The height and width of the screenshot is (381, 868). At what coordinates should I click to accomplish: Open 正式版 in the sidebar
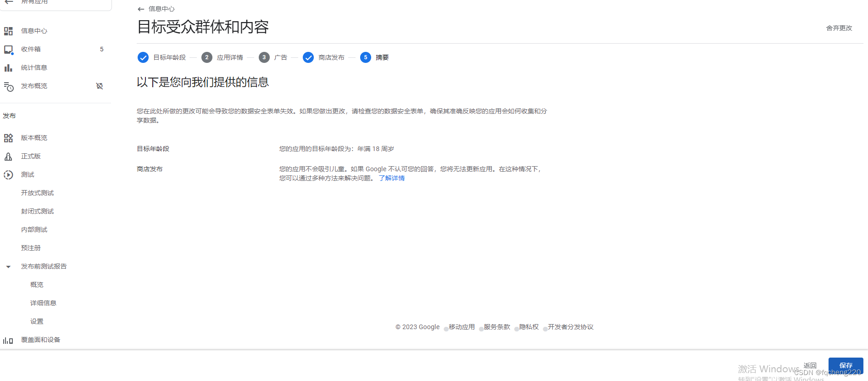31,156
